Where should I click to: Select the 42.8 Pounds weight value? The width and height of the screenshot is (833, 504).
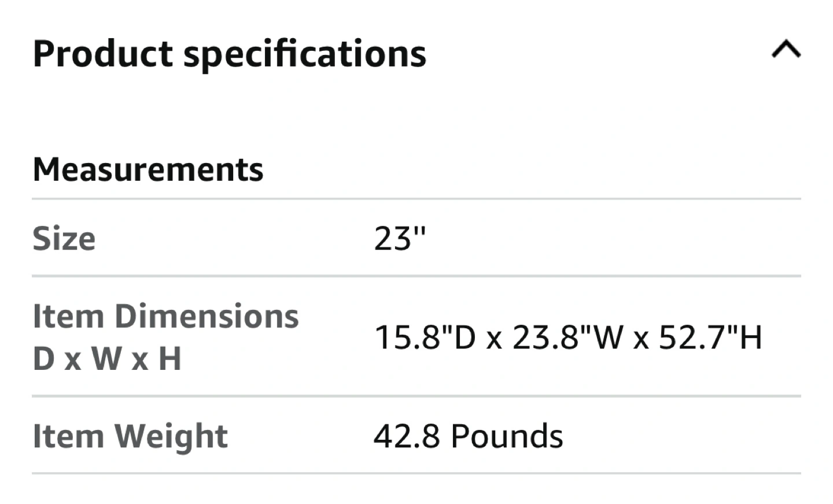click(468, 436)
